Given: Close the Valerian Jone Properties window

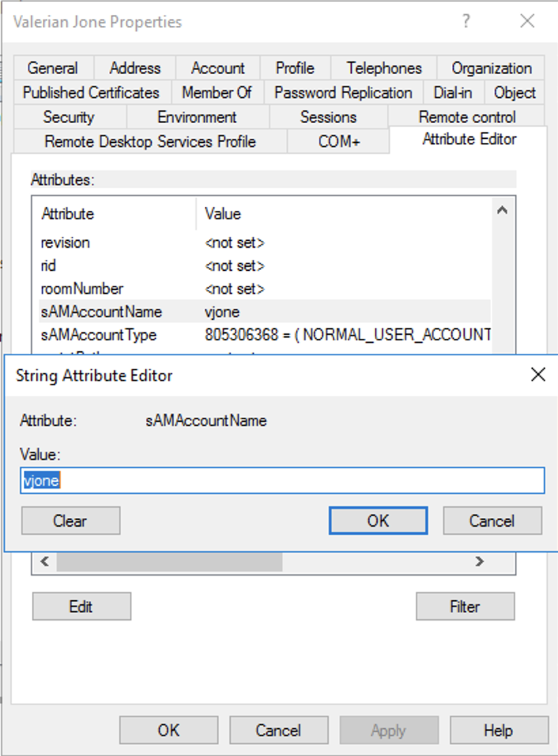Looking at the screenshot, I should point(527,21).
